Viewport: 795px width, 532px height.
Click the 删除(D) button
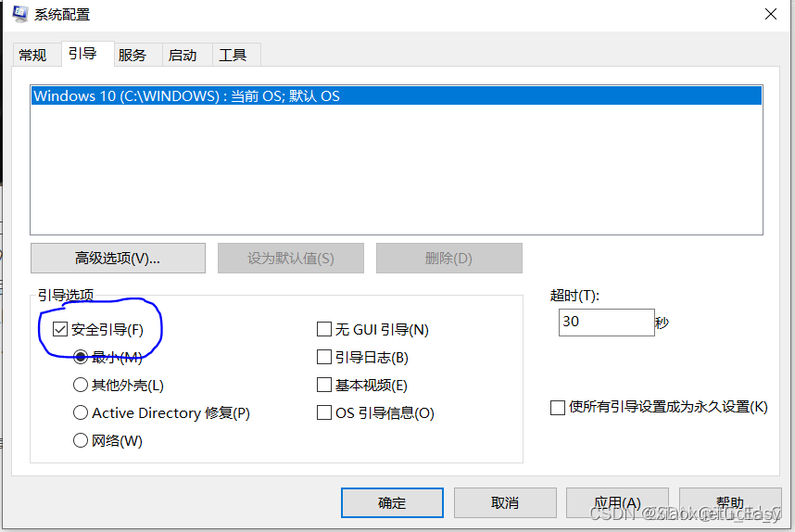(x=448, y=259)
